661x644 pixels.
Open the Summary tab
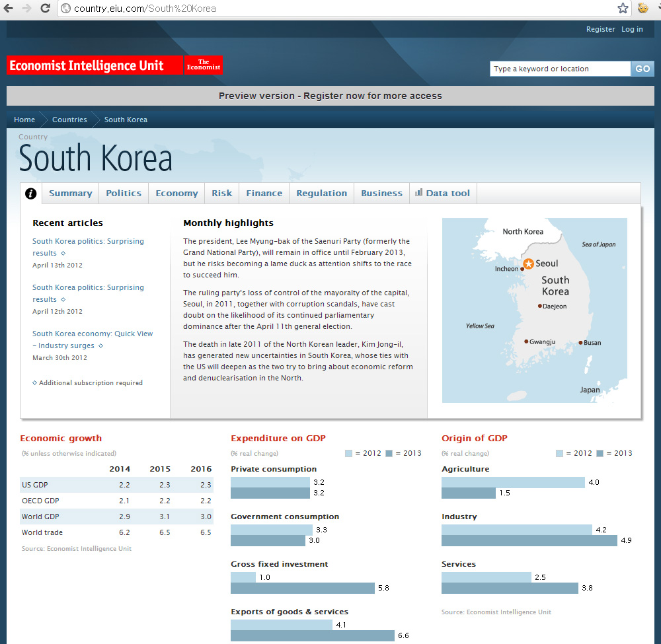(x=71, y=194)
